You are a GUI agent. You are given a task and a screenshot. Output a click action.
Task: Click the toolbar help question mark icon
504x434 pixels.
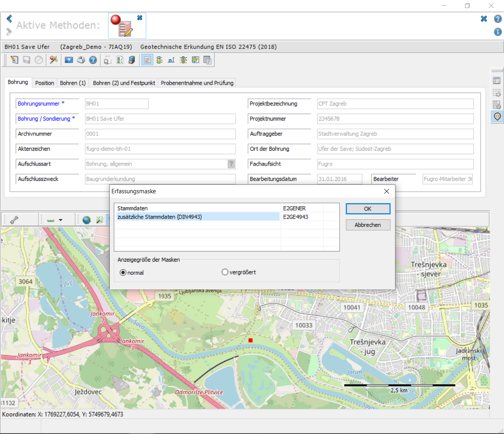(93, 60)
